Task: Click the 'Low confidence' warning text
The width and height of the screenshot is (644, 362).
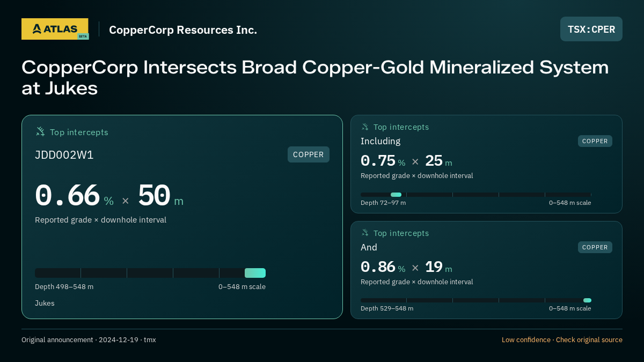Action: pos(526,340)
